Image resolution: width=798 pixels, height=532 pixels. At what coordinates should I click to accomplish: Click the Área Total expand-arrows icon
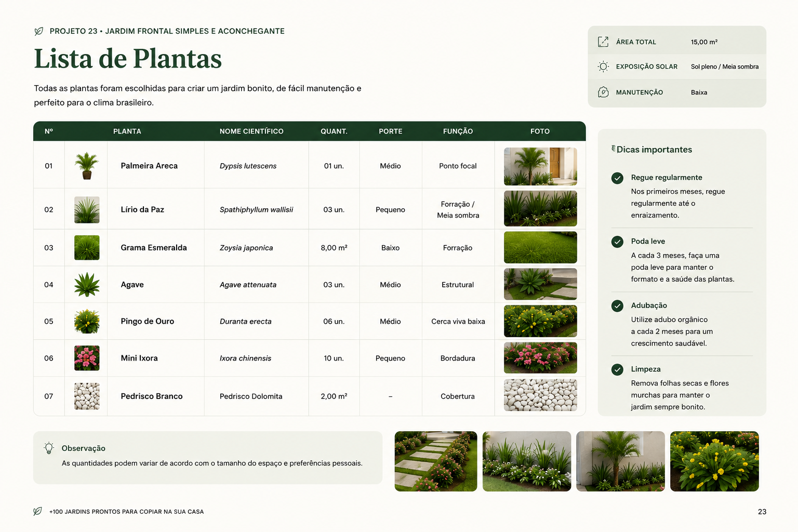click(x=603, y=42)
